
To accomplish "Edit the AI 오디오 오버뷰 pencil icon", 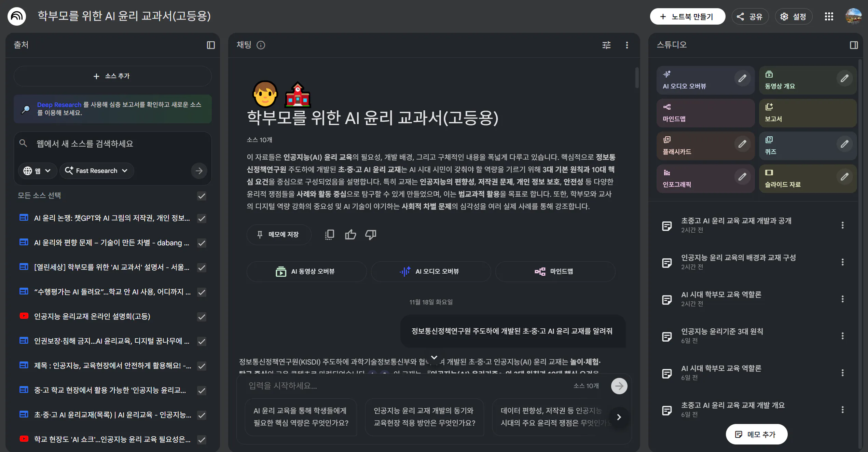I will (x=742, y=79).
